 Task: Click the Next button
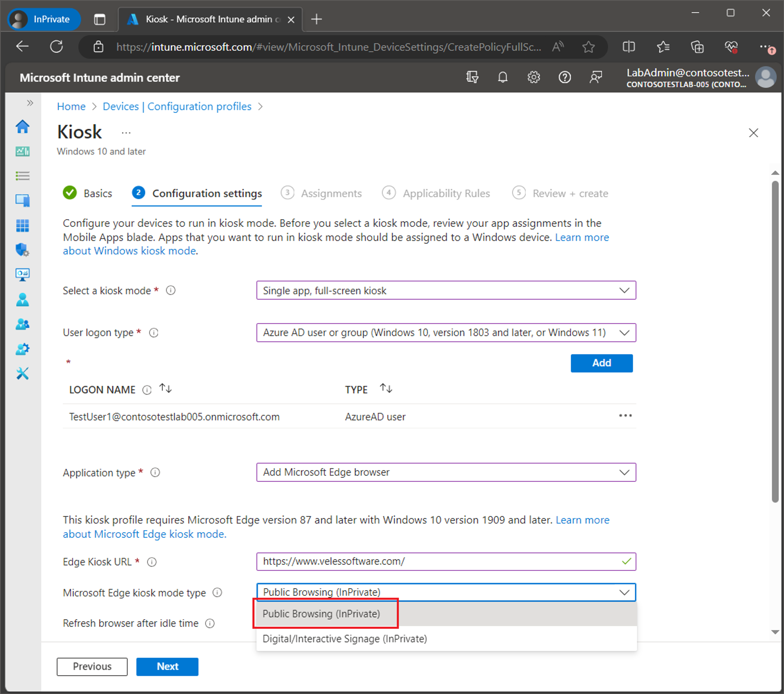[167, 666]
